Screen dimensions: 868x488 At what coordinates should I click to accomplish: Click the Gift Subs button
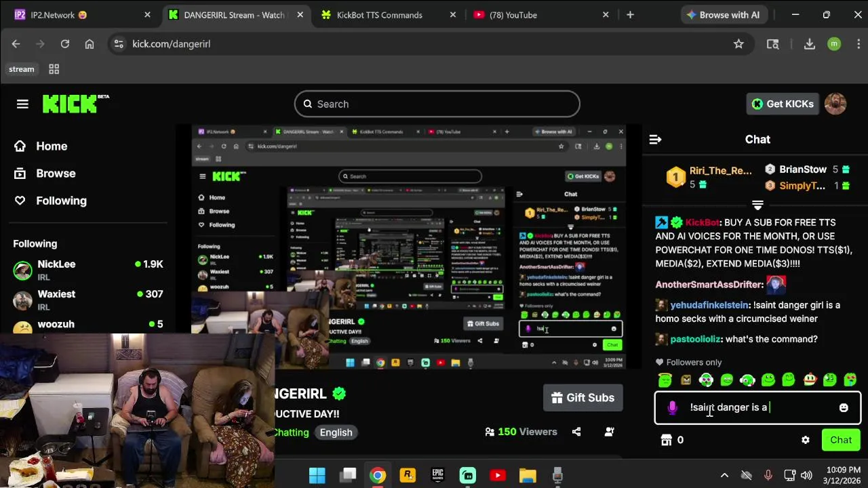583,398
